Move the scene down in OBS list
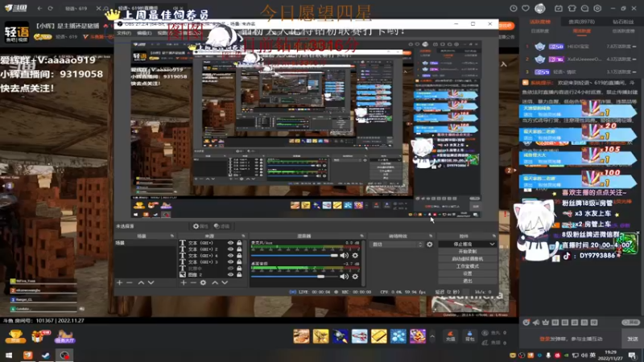The height and width of the screenshot is (362, 644). (x=151, y=283)
